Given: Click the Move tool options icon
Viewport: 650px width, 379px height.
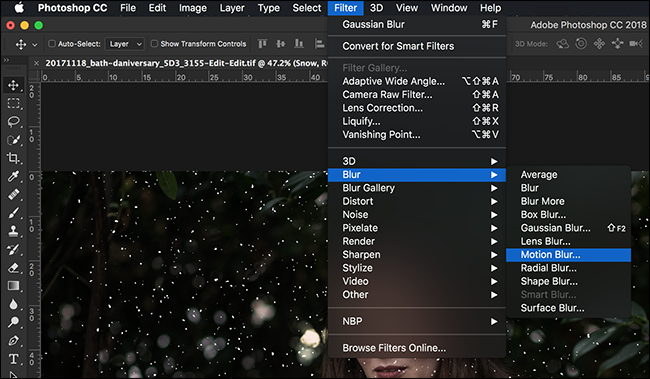Looking at the screenshot, I should coord(21,44).
